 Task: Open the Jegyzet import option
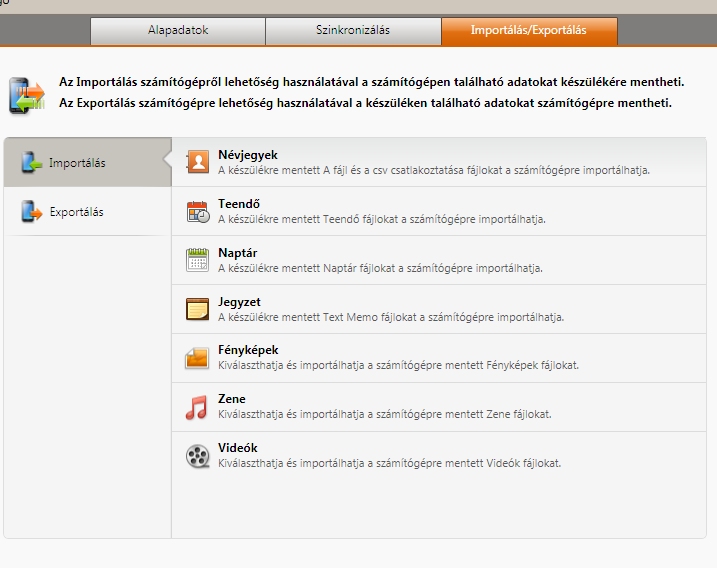click(439, 309)
